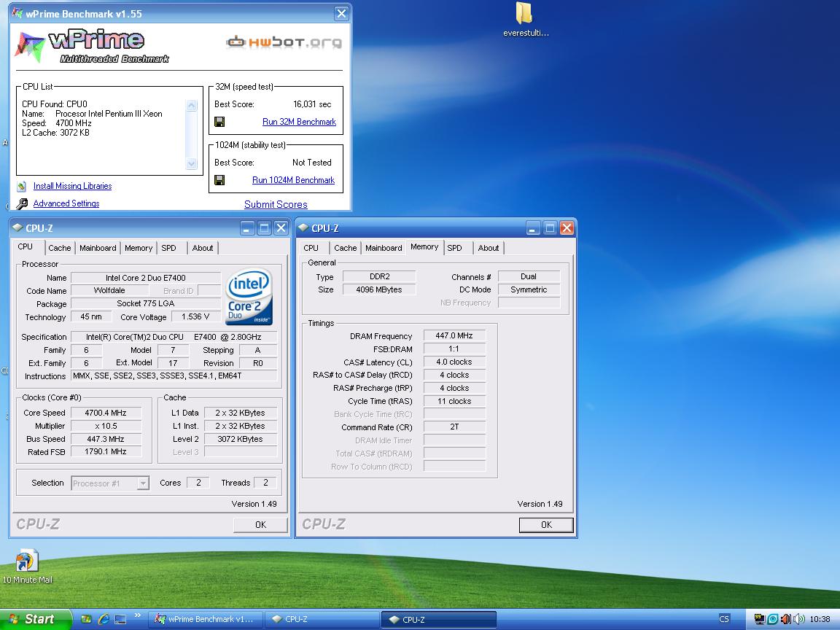Click the Install Missing Libraries icon
840x630 pixels.
[x=22, y=187]
